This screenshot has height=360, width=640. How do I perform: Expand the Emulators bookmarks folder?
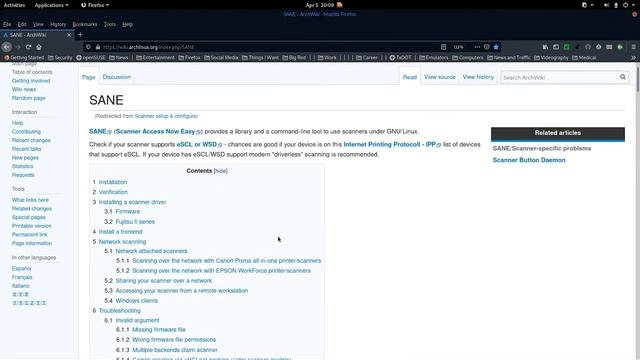pyautogui.click(x=433, y=58)
